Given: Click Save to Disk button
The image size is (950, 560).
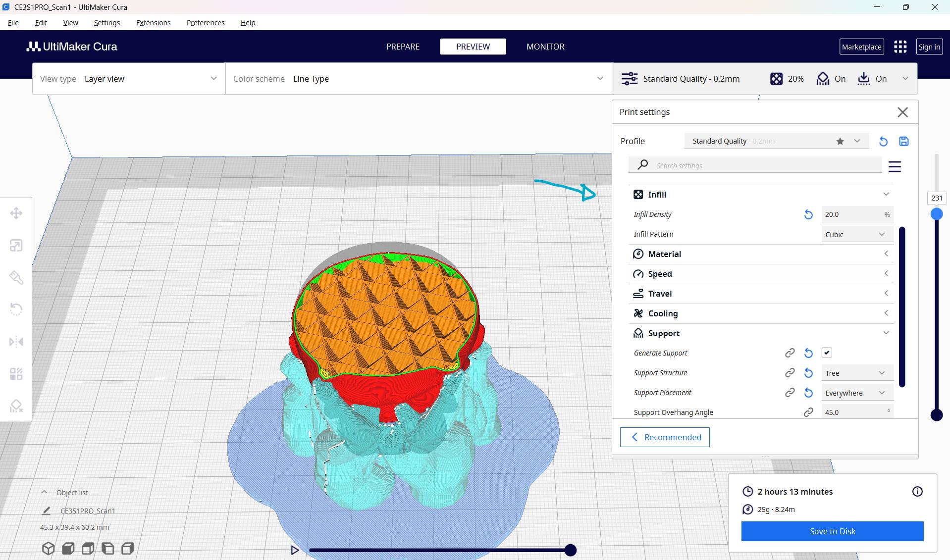Looking at the screenshot, I should (x=833, y=531).
